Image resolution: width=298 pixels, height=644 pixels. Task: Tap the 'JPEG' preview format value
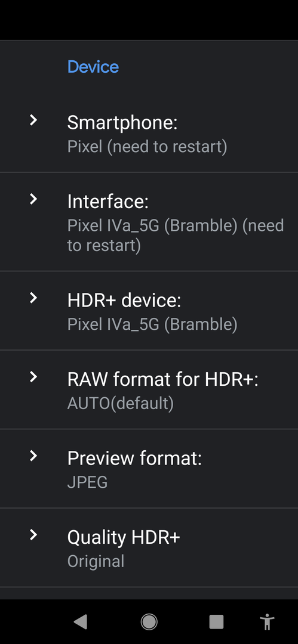pyautogui.click(x=87, y=482)
